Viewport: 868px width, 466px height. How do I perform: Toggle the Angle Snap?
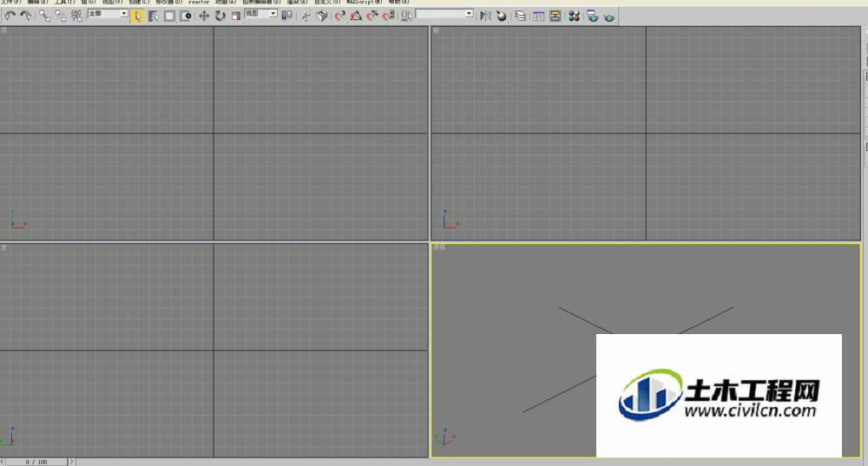point(356,16)
